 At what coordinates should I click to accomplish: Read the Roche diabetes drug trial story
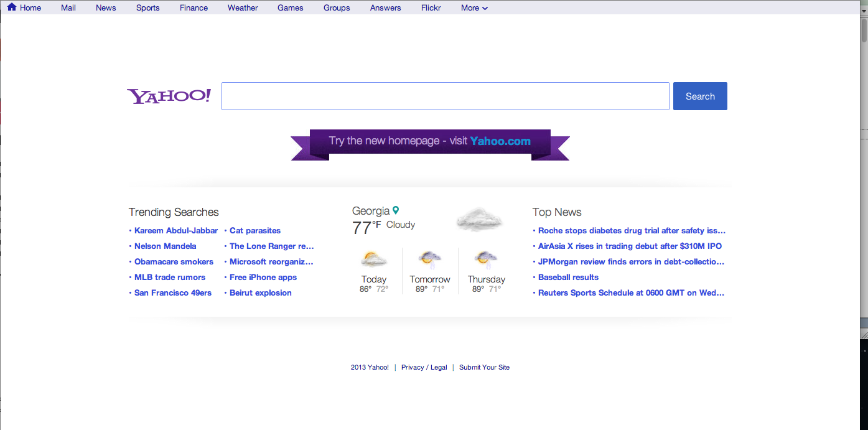point(632,231)
